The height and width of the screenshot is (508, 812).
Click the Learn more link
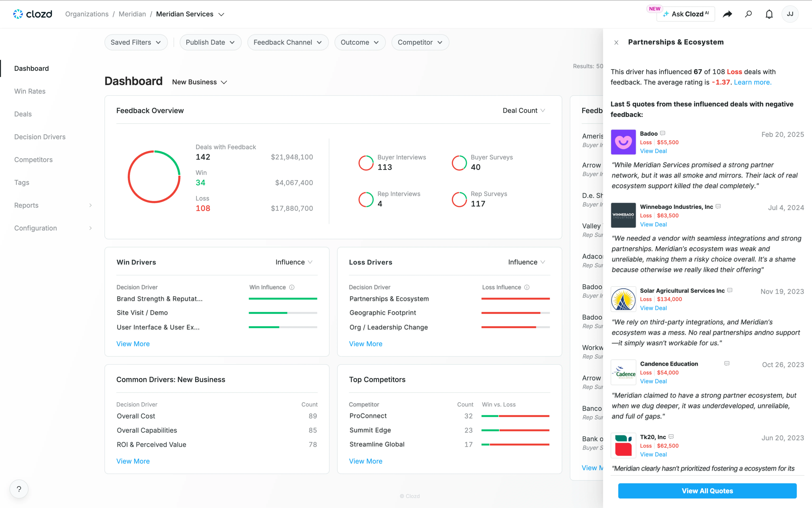pos(753,82)
